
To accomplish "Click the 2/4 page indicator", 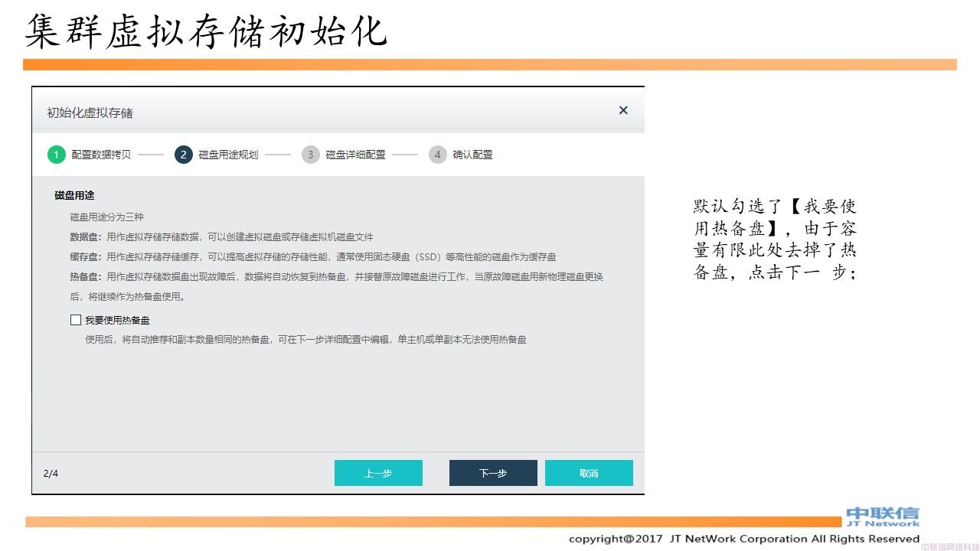I will 51,473.
